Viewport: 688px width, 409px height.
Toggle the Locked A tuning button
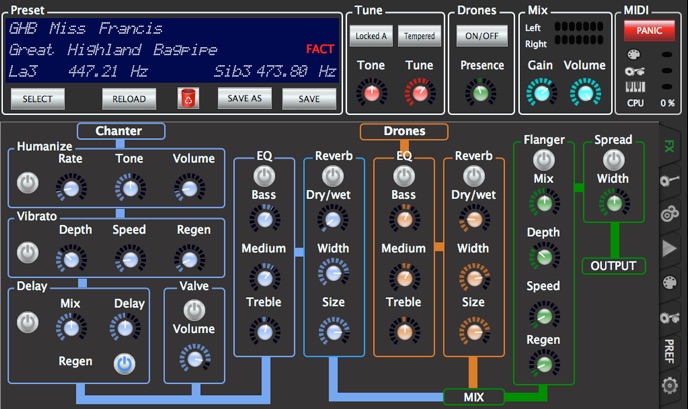point(371,36)
